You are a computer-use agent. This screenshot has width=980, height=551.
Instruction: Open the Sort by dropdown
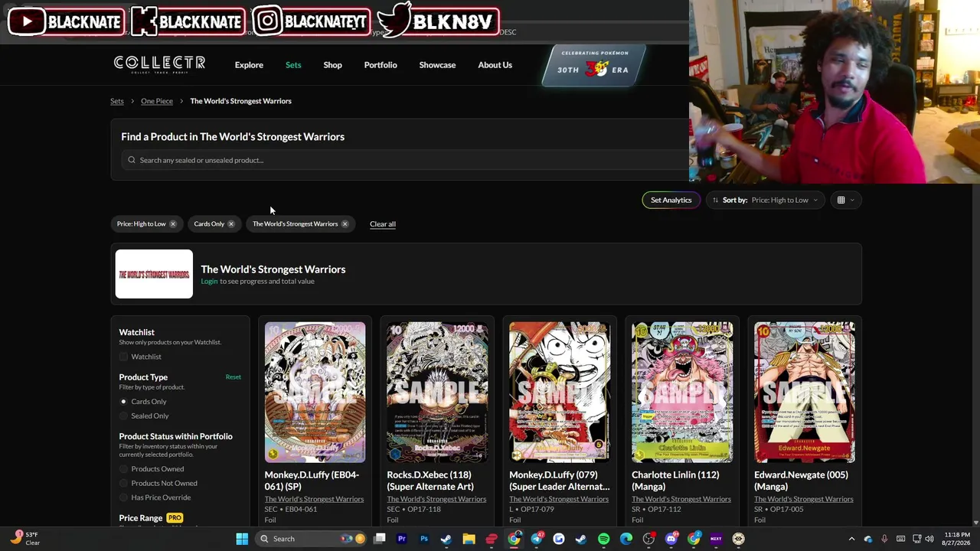point(766,200)
